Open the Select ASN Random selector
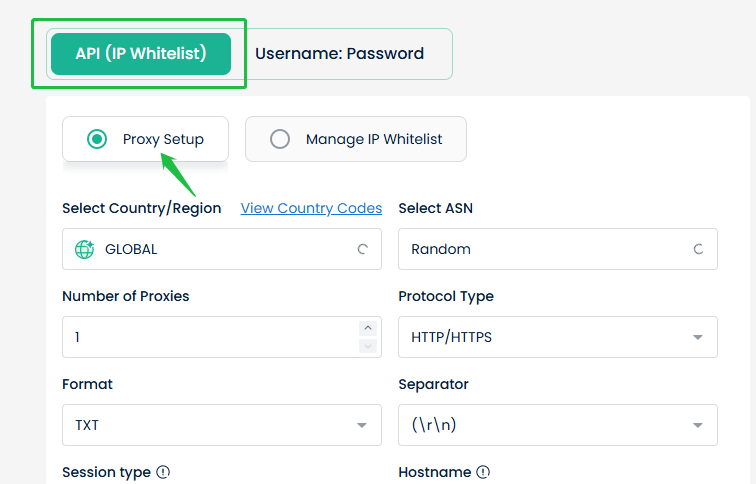This screenshot has width=756, height=484. [558, 249]
